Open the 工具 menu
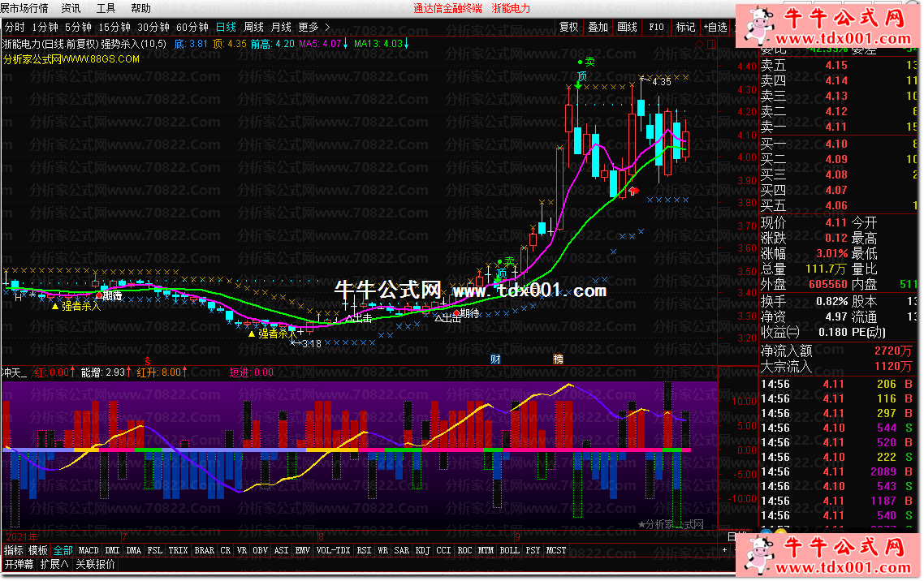 (x=106, y=8)
